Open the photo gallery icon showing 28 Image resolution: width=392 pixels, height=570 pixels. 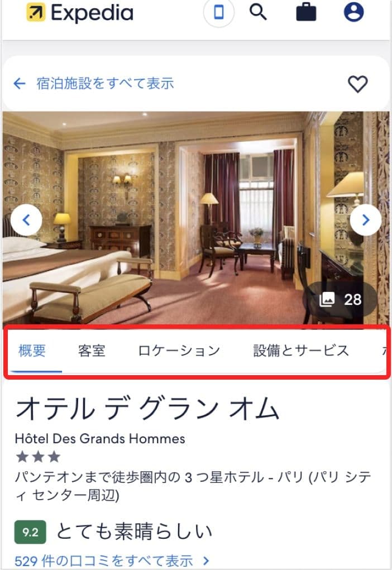(x=327, y=299)
